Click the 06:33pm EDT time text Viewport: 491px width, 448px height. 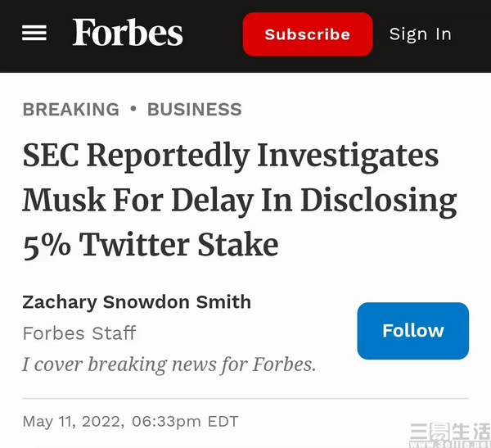click(x=185, y=422)
